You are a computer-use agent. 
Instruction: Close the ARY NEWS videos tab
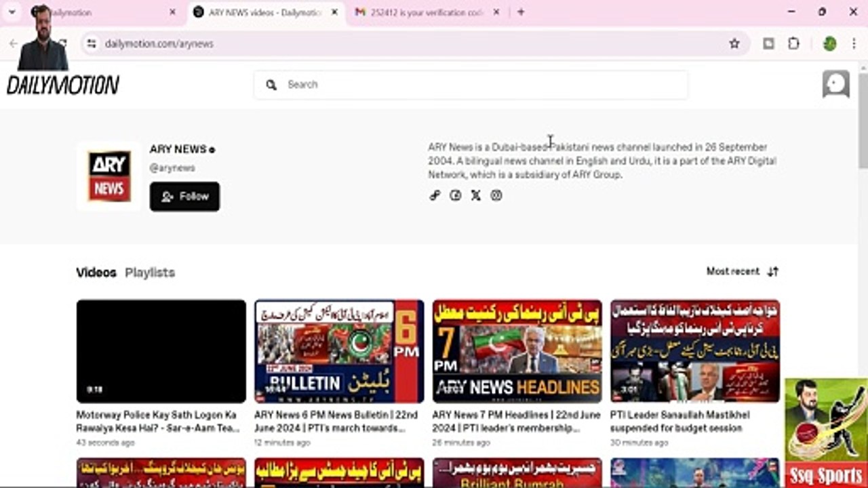[x=334, y=12]
